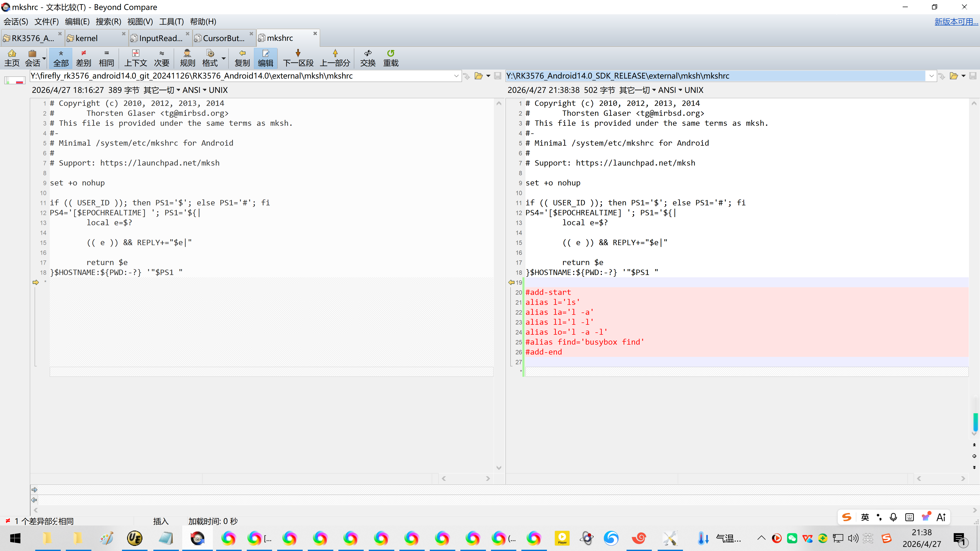Switch to the kernel session tab
Viewport: 980px width, 551px height.
[87, 38]
